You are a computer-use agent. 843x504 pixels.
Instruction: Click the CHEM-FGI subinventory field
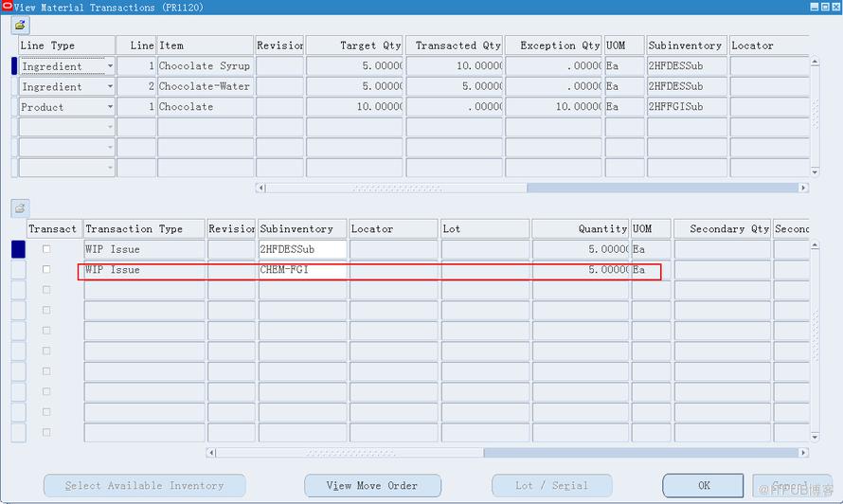click(x=303, y=269)
